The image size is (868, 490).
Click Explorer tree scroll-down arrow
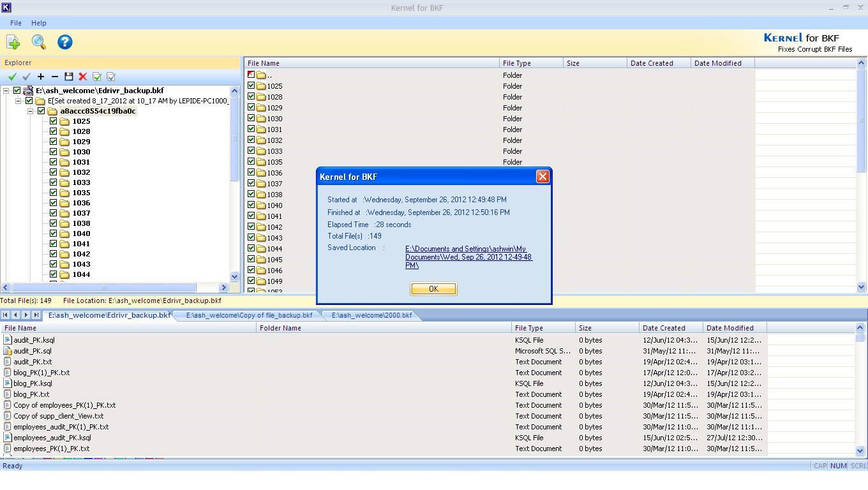click(x=234, y=277)
